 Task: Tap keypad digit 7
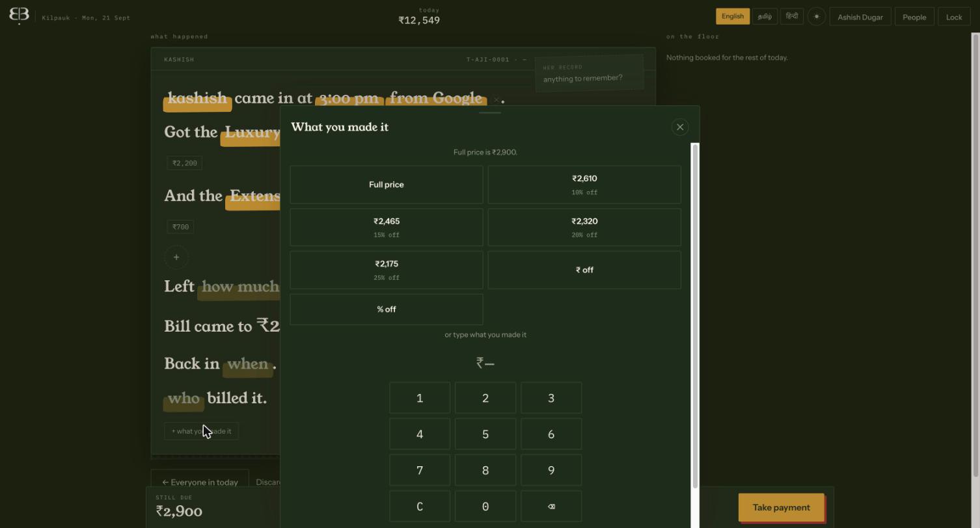pos(420,470)
